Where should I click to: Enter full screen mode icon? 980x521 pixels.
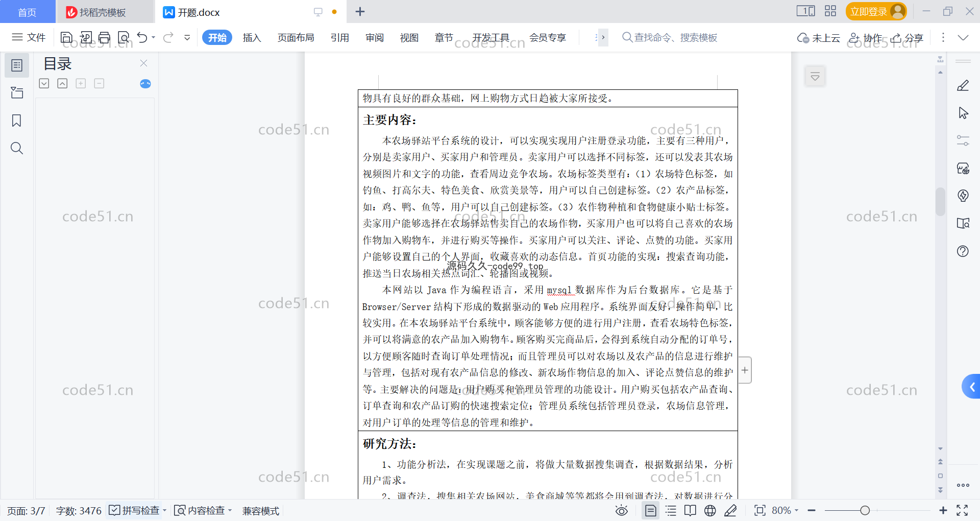[x=962, y=510]
